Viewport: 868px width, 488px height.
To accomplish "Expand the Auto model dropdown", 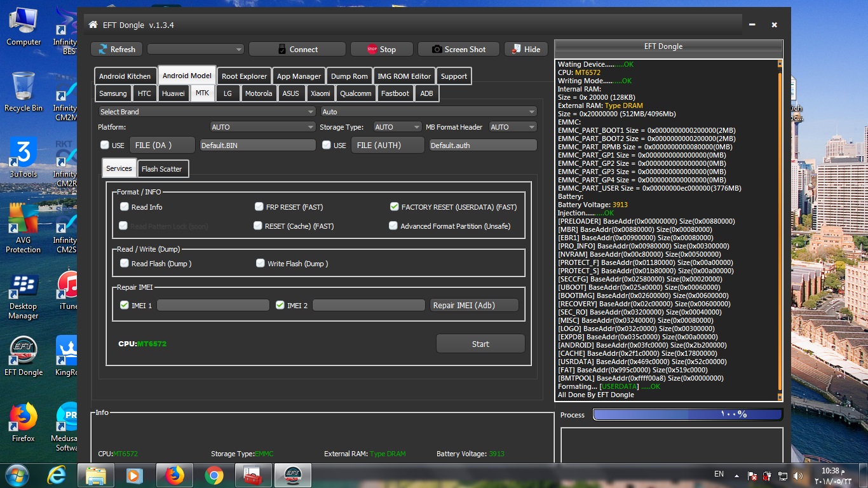I will 429,112.
